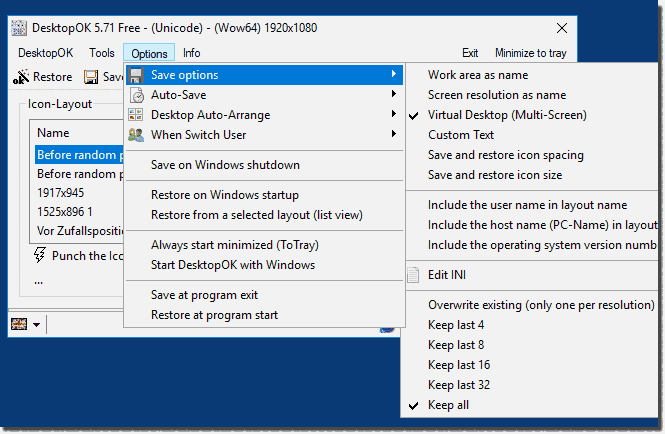Viewport: 665px width, 434px height.
Task: Click the Save floppy disk toolbar icon
Action: click(91, 77)
